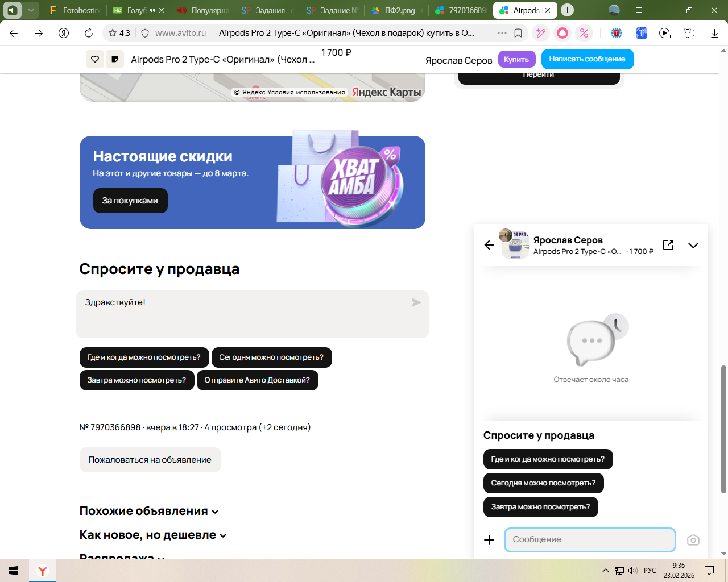Select page suggestion 'Сегодня можно посмотреть?'
The width and height of the screenshot is (728, 582).
pos(271,357)
